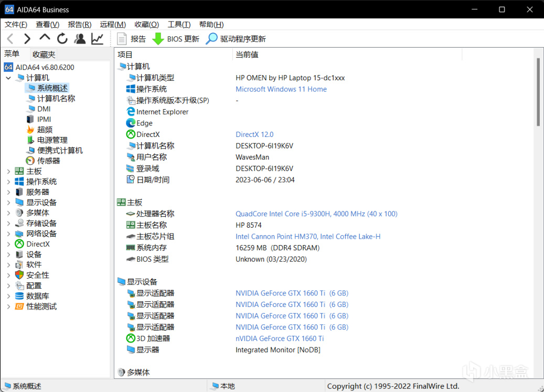Open the 远程(M) menu
This screenshot has height=392, width=544.
click(x=113, y=25)
